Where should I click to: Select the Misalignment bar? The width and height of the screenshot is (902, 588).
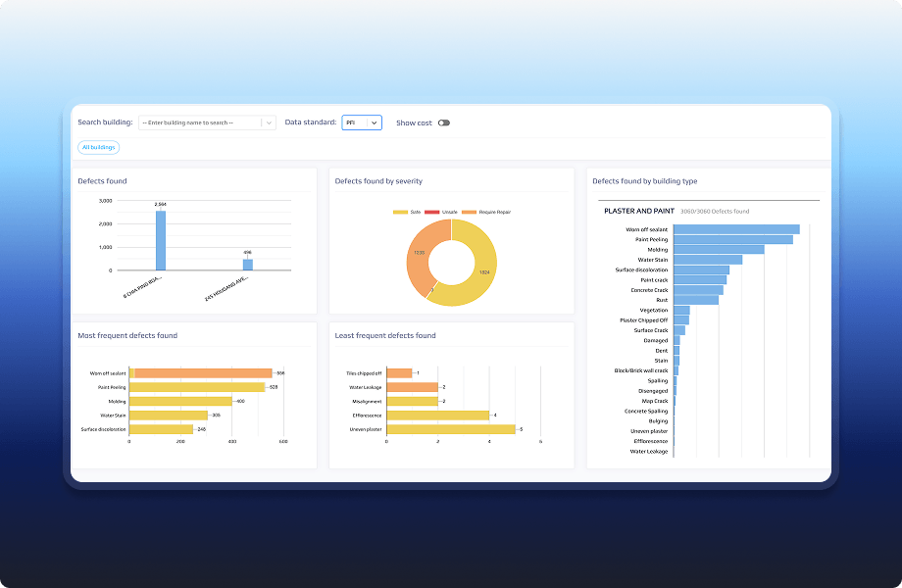413,401
